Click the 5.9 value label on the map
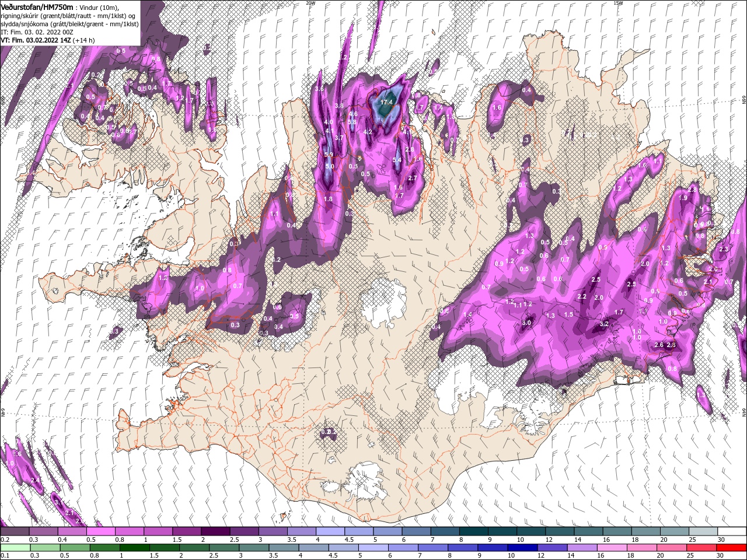This screenshot has width=747, height=560. click(x=329, y=155)
